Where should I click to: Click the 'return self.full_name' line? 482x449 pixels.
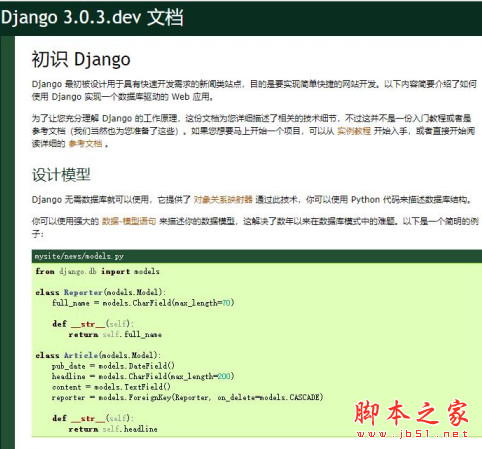tap(115, 334)
